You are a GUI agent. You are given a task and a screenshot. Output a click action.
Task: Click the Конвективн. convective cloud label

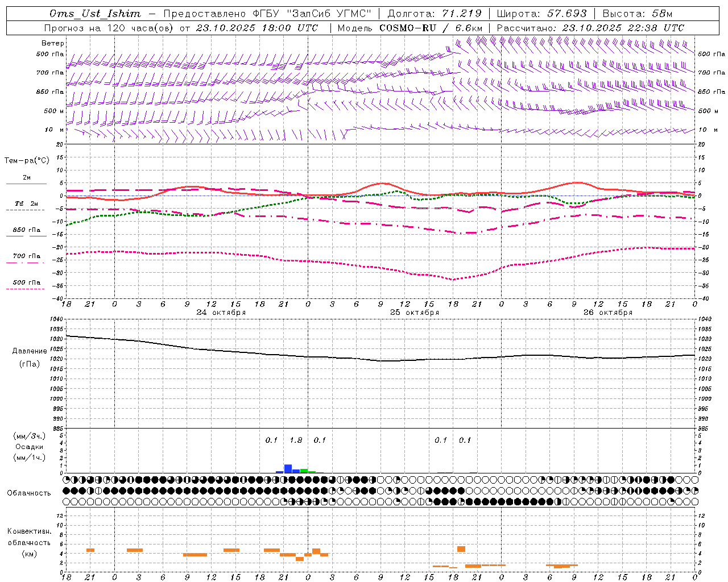point(30,531)
